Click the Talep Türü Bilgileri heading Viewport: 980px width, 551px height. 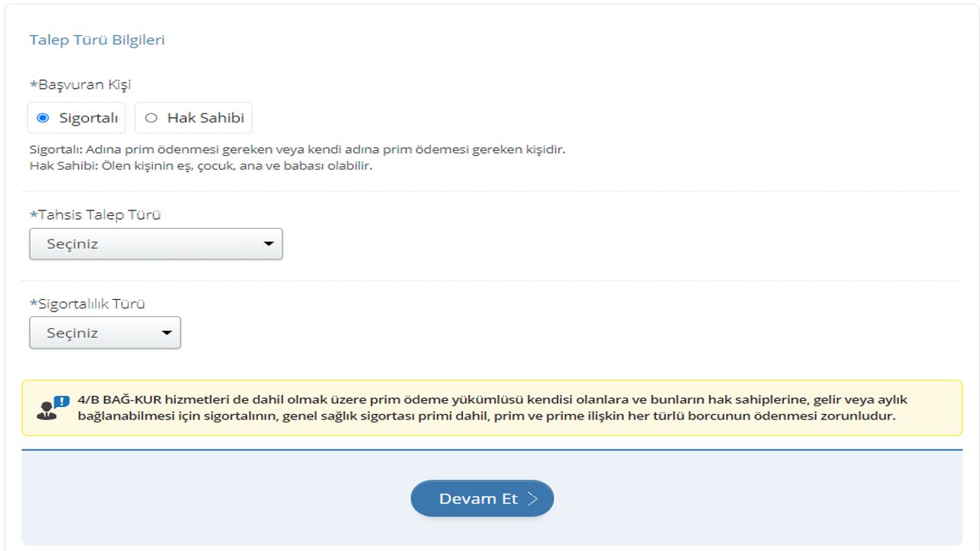pos(97,40)
